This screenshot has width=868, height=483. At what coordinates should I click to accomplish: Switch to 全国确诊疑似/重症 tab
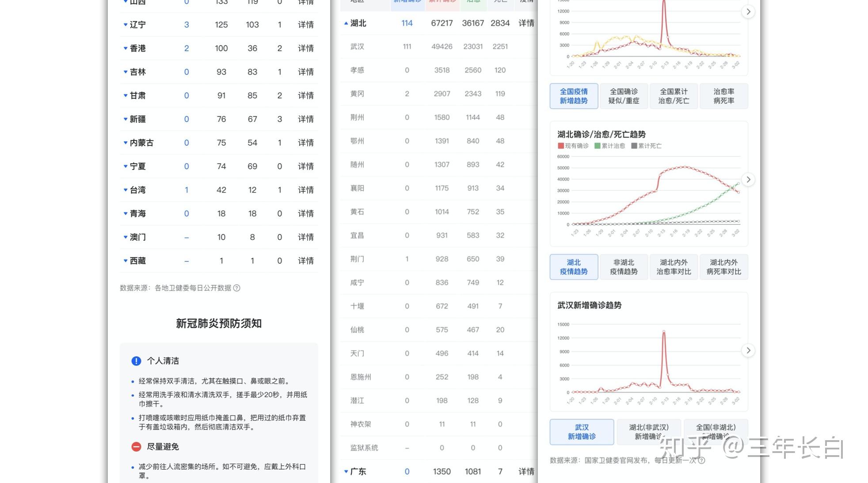[624, 96]
